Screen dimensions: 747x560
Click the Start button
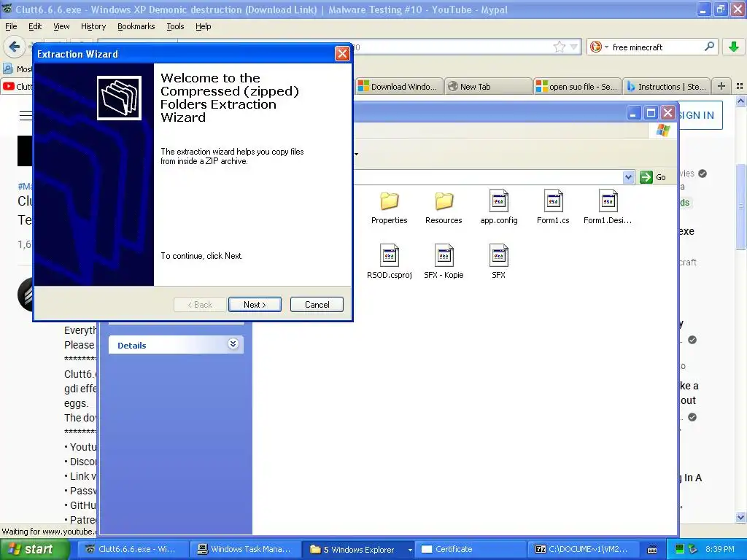click(x=34, y=549)
